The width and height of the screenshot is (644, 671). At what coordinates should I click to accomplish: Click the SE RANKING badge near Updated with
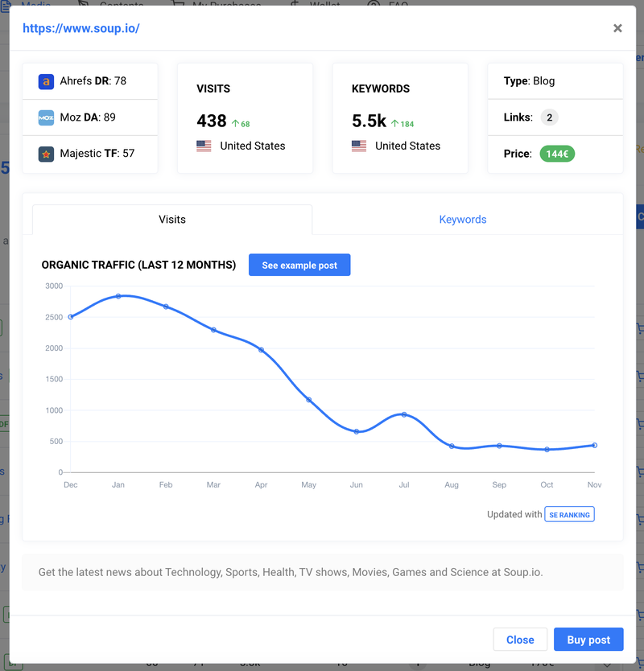[569, 514]
